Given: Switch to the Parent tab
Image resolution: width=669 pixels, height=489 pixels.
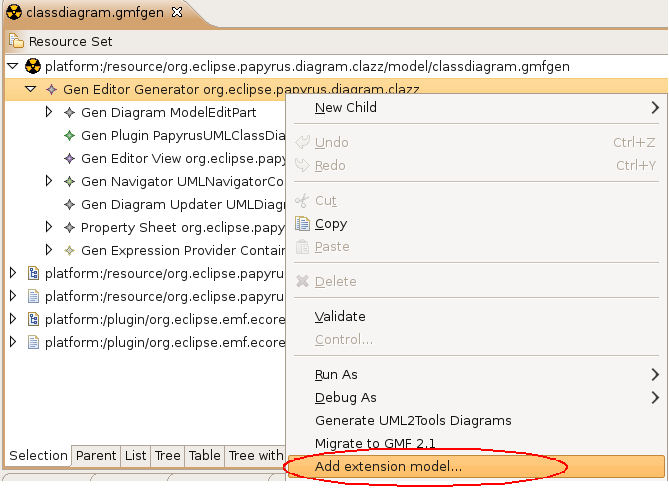Looking at the screenshot, I should coord(96,456).
